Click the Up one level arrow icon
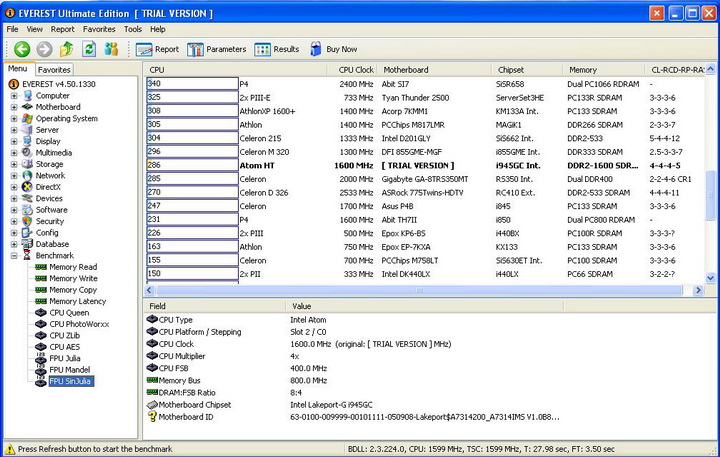This screenshot has width=720, height=457. (x=67, y=49)
